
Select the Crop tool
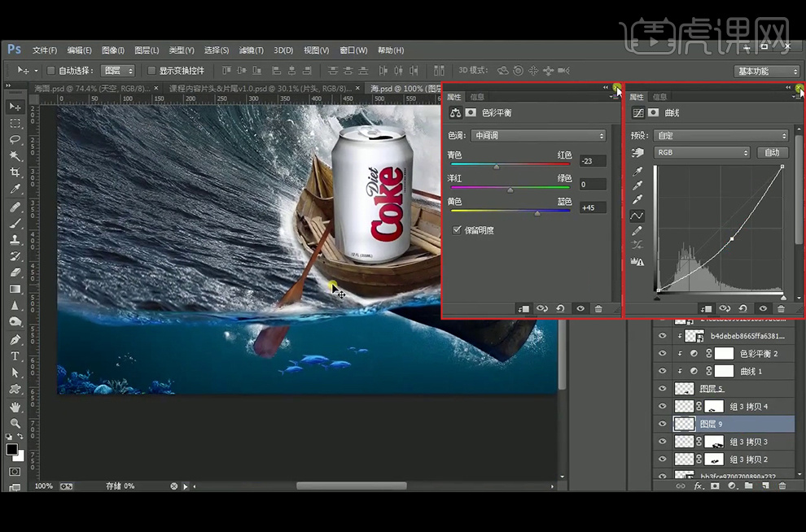tap(15, 172)
